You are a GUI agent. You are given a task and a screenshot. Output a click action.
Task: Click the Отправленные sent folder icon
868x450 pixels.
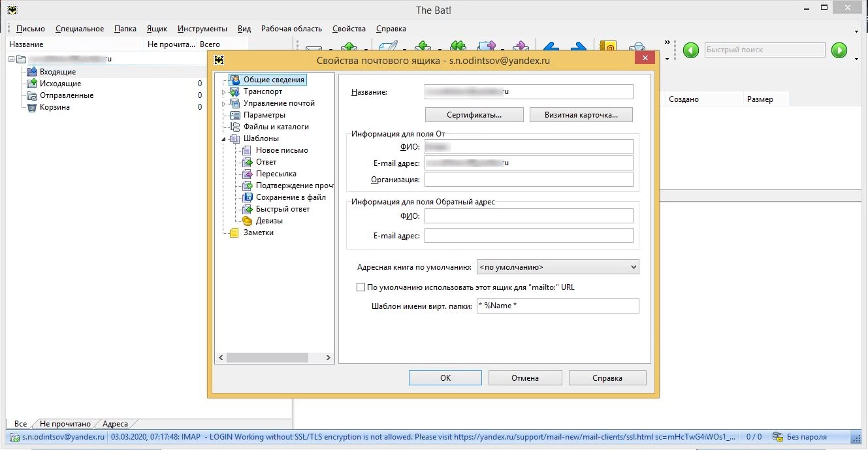[x=32, y=95]
